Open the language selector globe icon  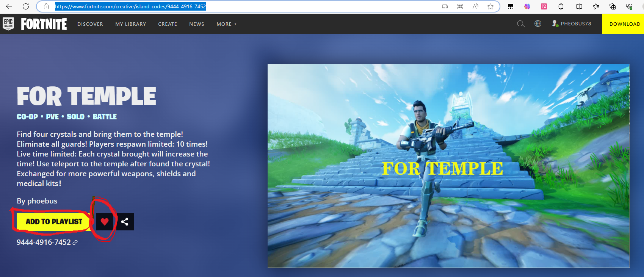point(538,23)
